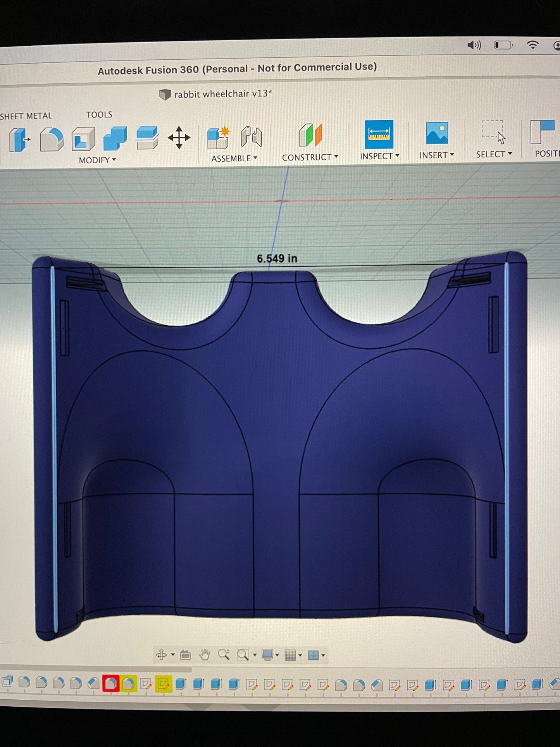The height and width of the screenshot is (747, 560).
Task: Switch to the SHEET METAL tab
Action: [x=26, y=116]
